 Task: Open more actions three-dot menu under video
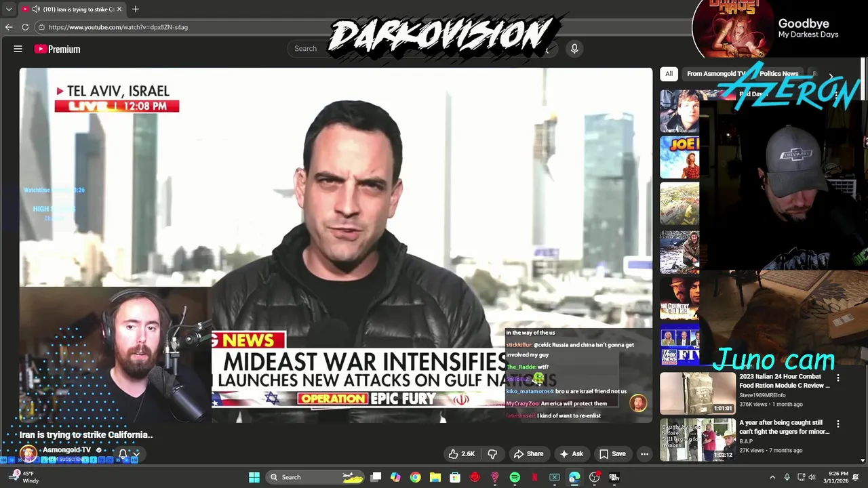[x=645, y=454]
